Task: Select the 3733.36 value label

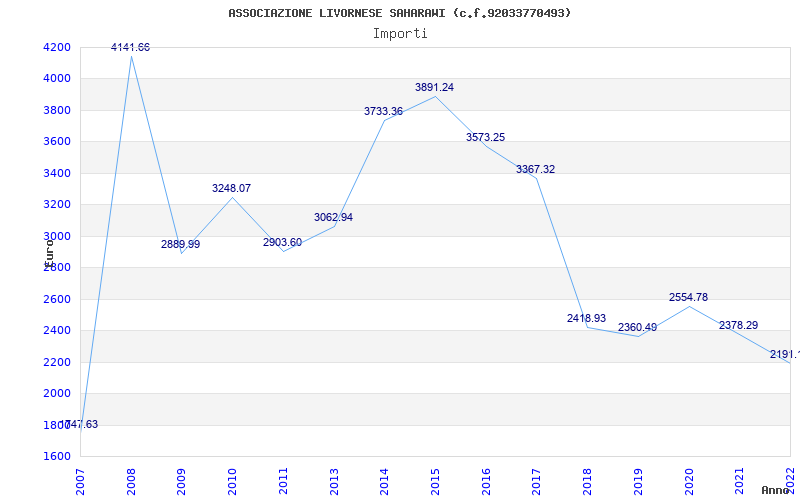Action: point(384,111)
